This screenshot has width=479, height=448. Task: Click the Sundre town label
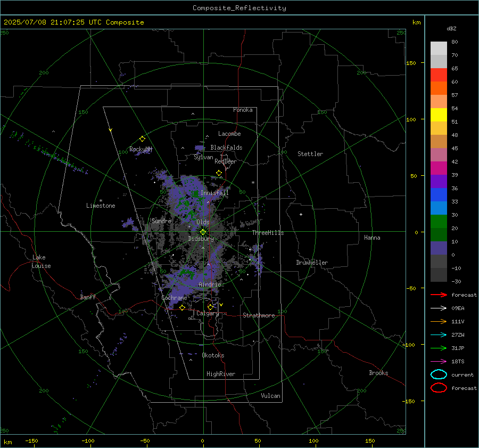pos(161,221)
